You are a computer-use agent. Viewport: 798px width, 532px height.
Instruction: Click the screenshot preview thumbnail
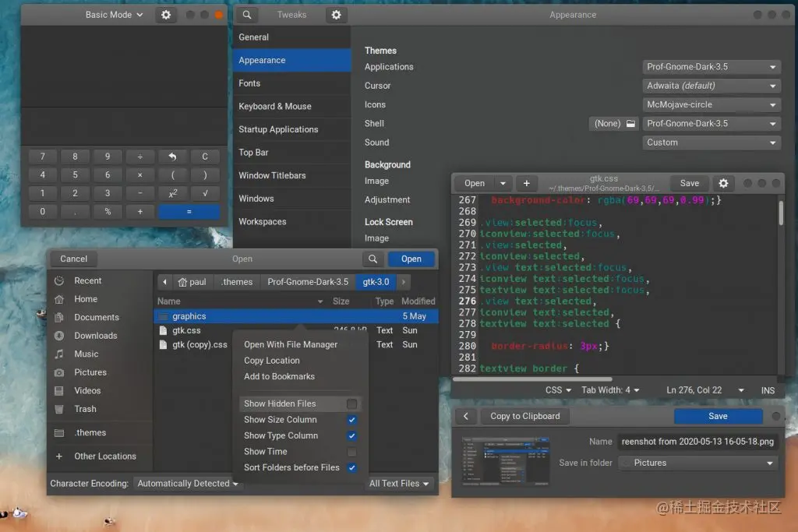pos(505,462)
